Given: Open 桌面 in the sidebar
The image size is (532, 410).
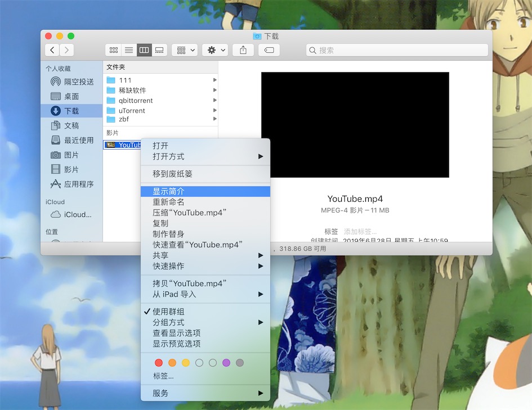Looking at the screenshot, I should (71, 96).
